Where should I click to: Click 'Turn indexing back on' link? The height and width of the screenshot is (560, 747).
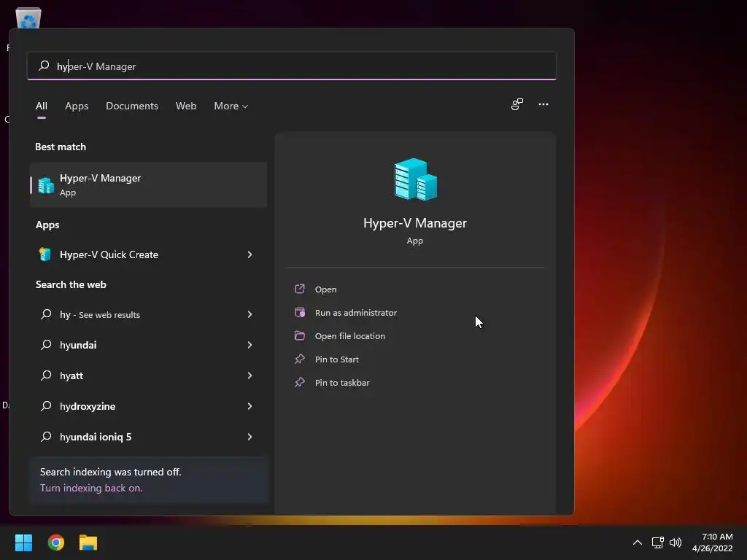[x=91, y=488]
